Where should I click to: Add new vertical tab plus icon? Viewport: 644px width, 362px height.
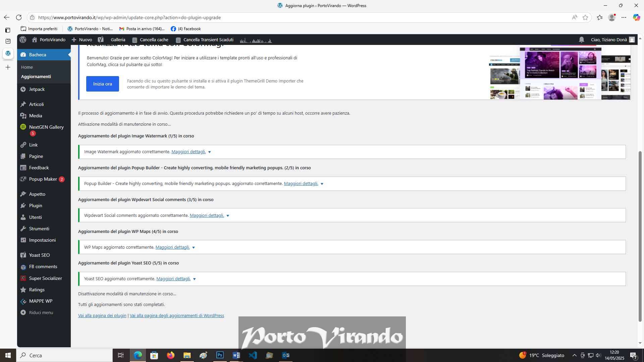tap(8, 67)
